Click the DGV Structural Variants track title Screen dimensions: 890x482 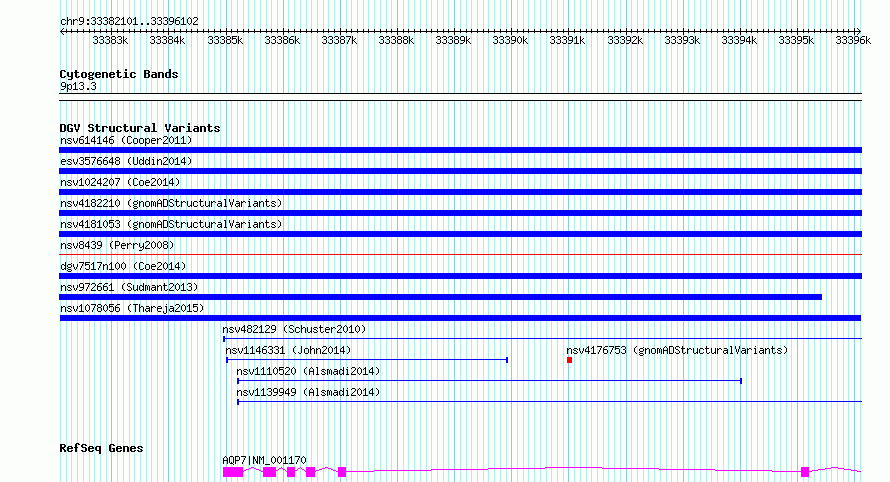point(140,128)
